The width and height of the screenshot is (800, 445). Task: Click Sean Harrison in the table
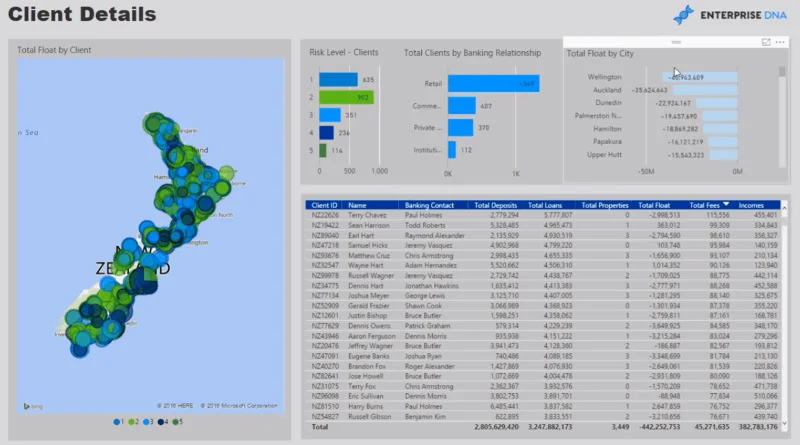click(368, 225)
